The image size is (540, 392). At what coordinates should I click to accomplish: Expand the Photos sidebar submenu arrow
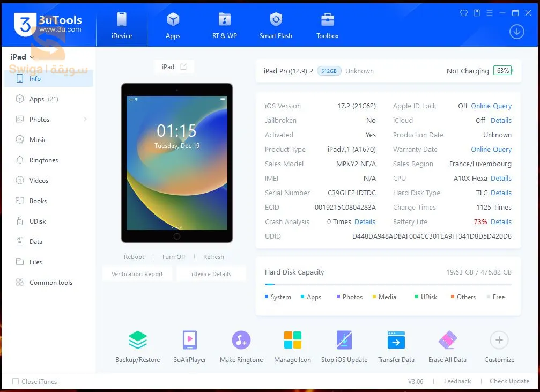(85, 120)
